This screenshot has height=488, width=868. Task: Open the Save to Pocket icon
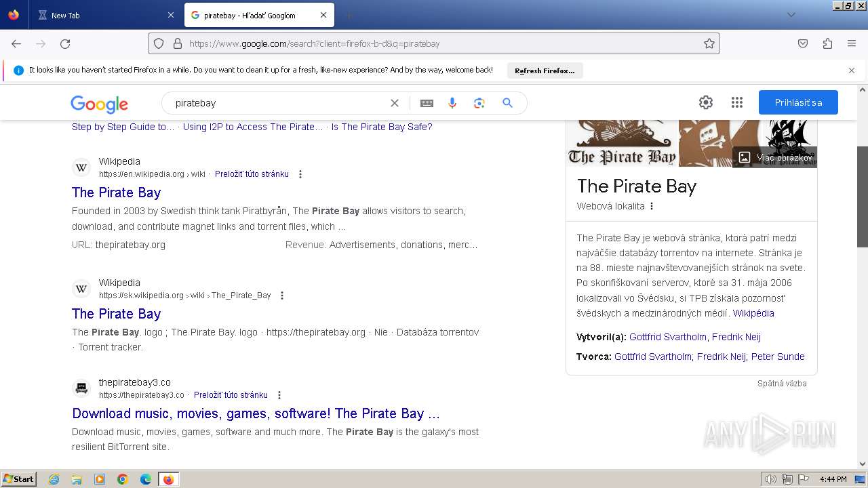tap(803, 43)
